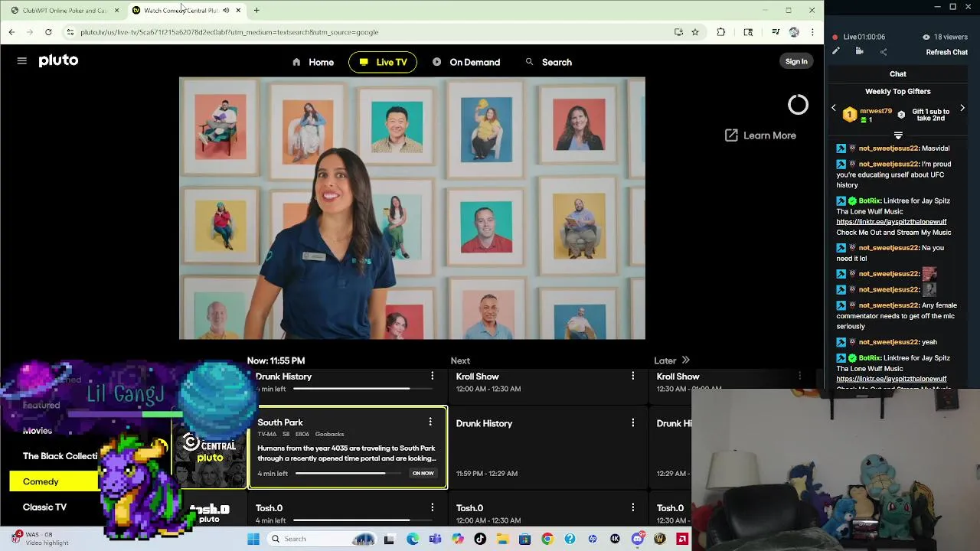The image size is (980, 551).
Task: Open browser media controls icon
Action: tap(776, 32)
